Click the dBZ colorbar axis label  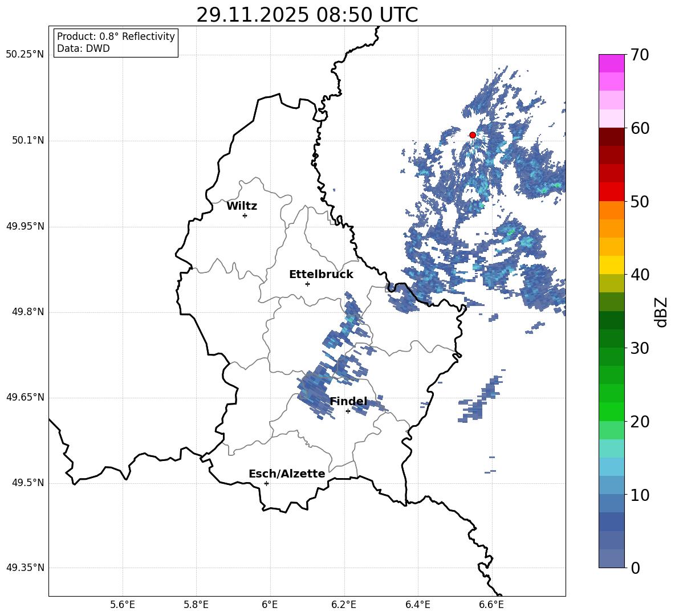pos(662,312)
